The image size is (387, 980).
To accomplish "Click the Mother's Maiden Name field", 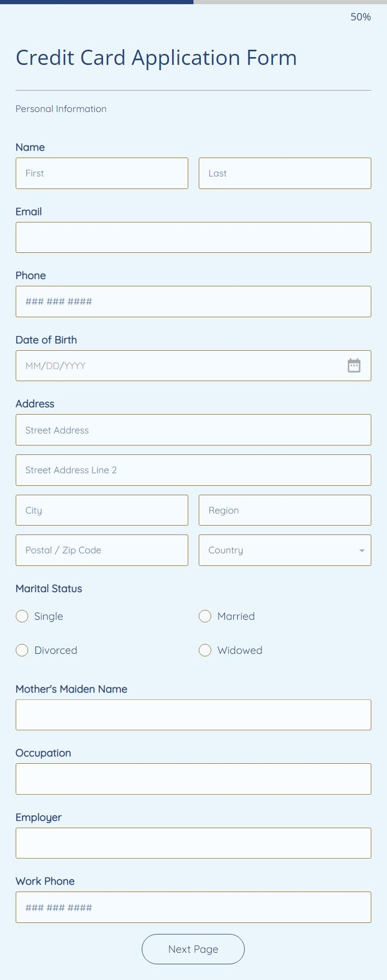I will click(x=193, y=715).
